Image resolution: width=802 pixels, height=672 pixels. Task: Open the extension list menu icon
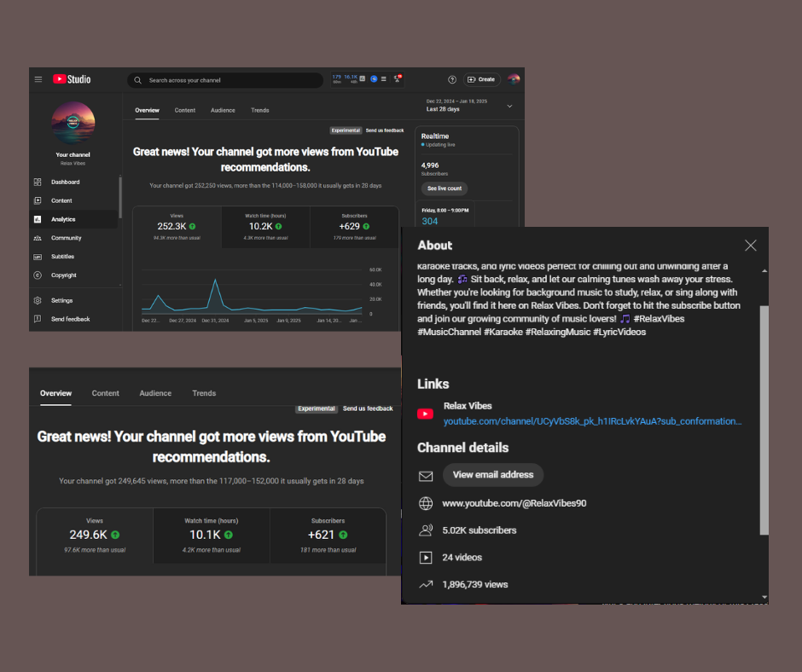point(384,78)
